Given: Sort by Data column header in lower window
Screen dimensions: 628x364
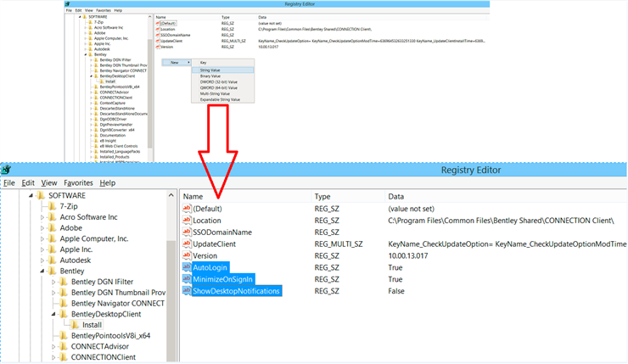Looking at the screenshot, I should (x=506, y=196).
